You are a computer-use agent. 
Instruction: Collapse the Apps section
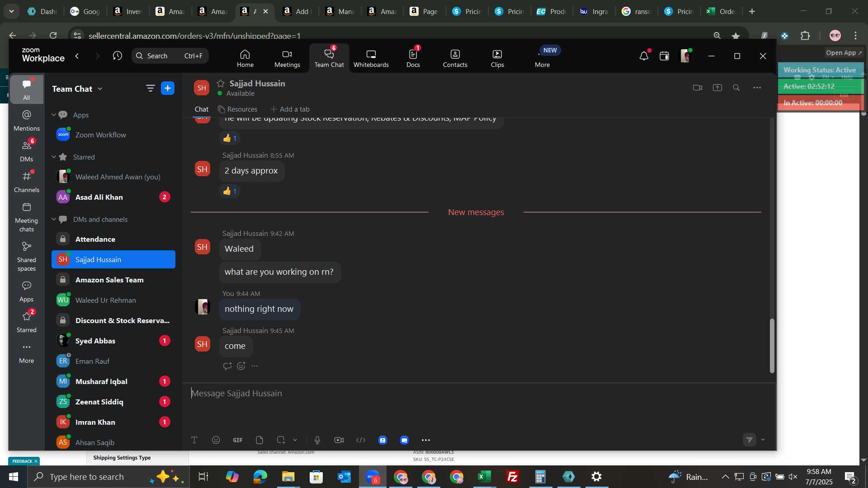(54, 115)
